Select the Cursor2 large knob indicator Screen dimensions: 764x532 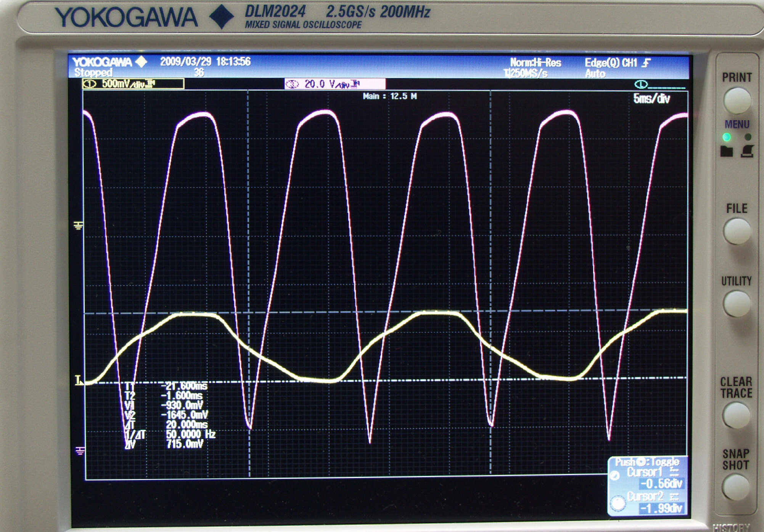point(618,504)
